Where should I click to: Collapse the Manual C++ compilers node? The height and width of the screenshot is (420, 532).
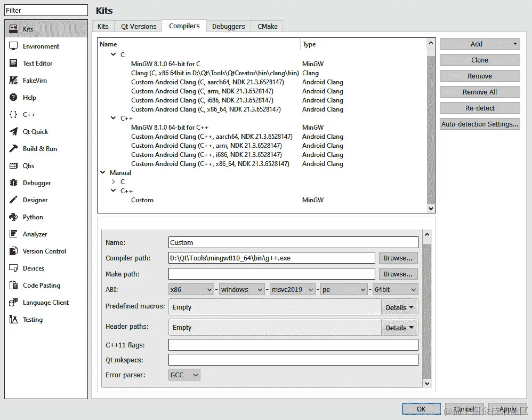pyautogui.click(x=114, y=191)
